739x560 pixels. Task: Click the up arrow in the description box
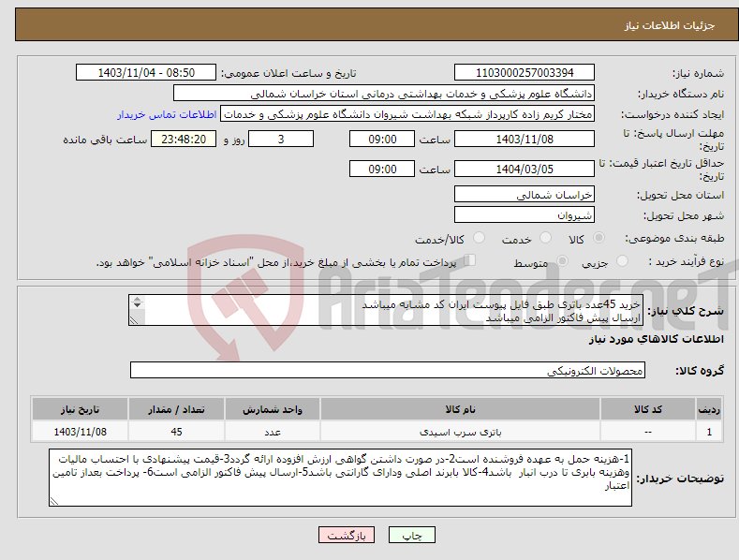click(137, 299)
